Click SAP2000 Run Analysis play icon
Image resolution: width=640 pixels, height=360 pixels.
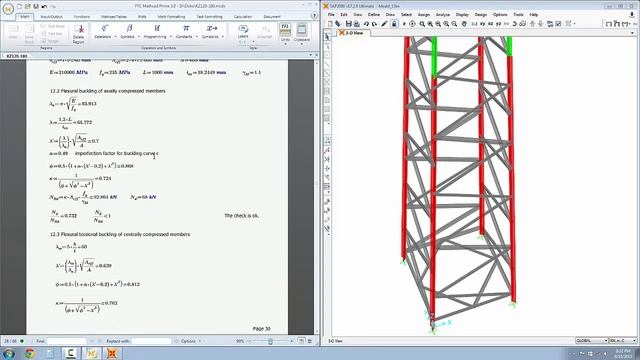click(404, 24)
